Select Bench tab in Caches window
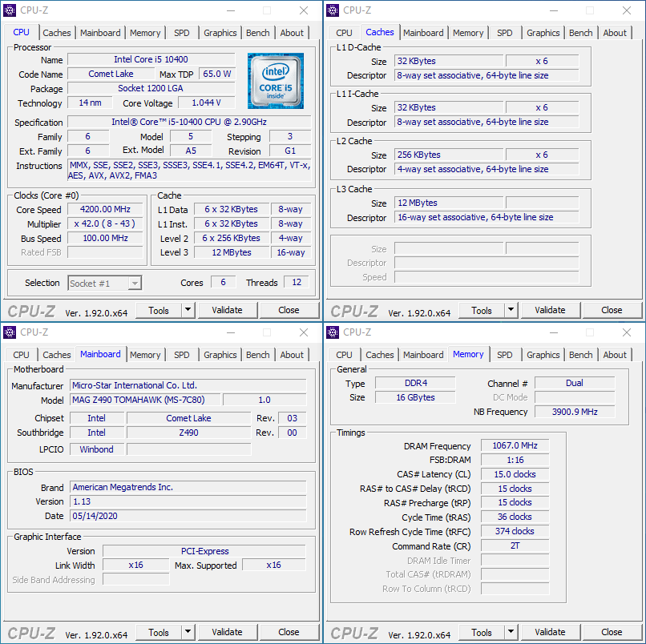 pos(581,33)
